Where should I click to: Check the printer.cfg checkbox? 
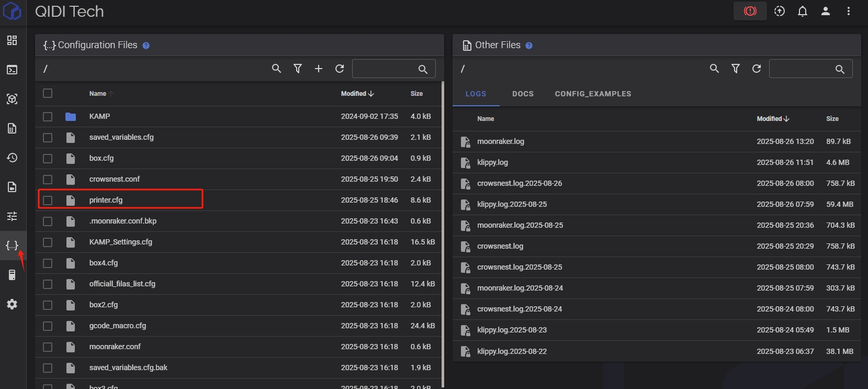[48, 200]
